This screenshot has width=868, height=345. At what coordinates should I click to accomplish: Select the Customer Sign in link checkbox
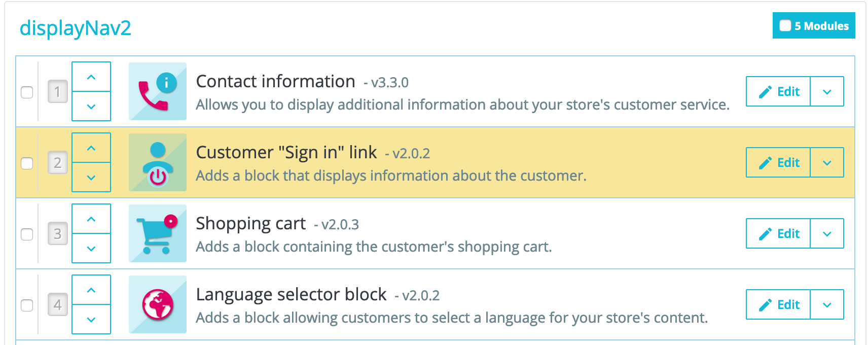pyautogui.click(x=27, y=163)
